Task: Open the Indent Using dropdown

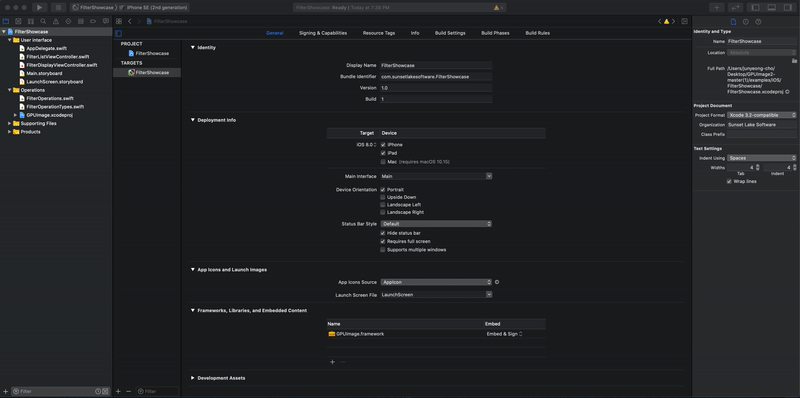Action: point(762,158)
